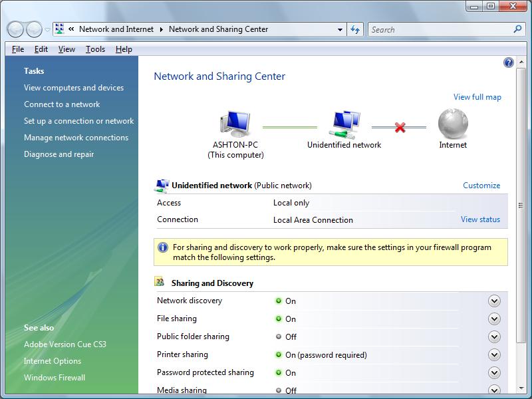Click the vertical scrollbar thumb

pyautogui.click(x=521, y=205)
